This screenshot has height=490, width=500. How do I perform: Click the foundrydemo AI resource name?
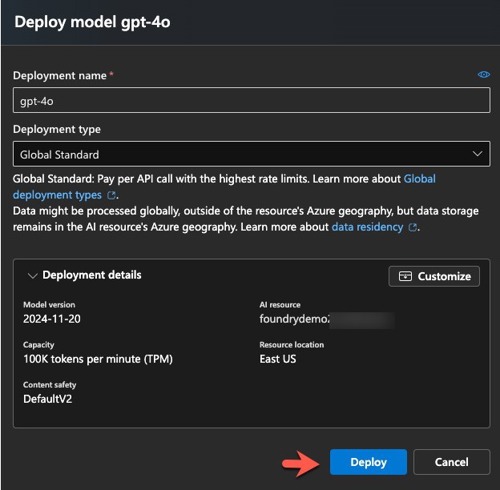point(295,319)
